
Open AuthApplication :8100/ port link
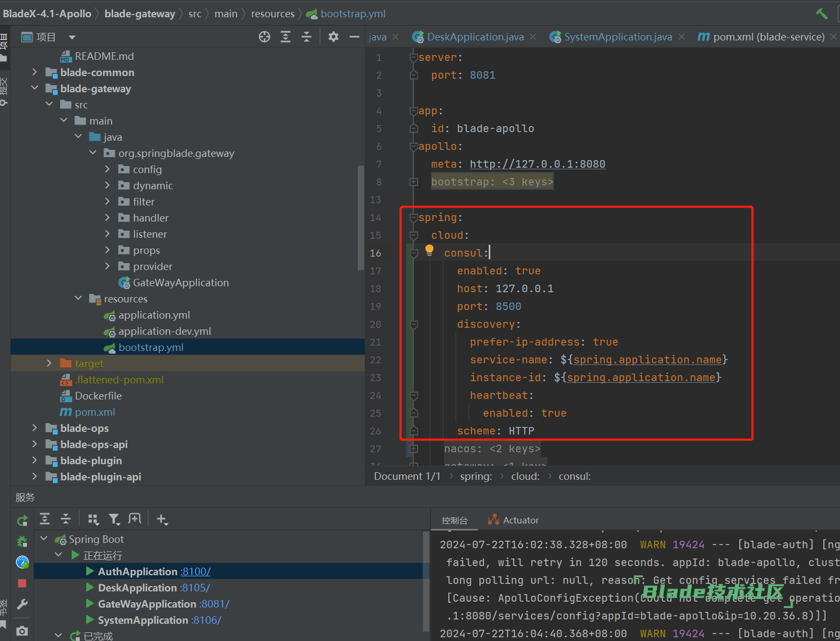(196, 571)
